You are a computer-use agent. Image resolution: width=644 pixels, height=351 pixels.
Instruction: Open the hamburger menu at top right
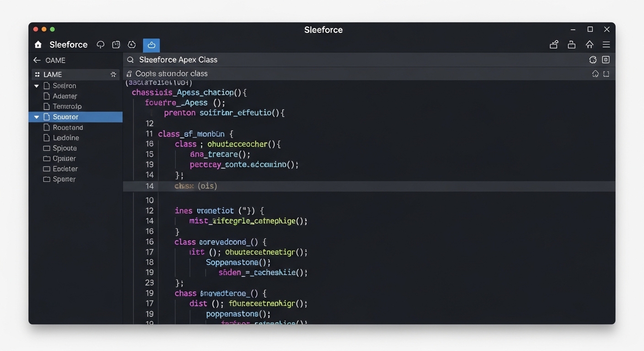[x=606, y=44]
